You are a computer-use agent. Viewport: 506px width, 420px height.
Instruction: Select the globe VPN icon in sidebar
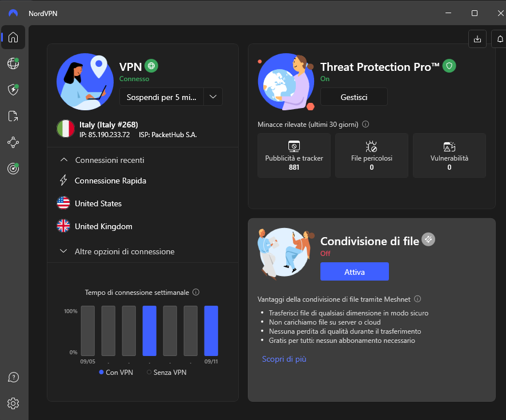(13, 63)
